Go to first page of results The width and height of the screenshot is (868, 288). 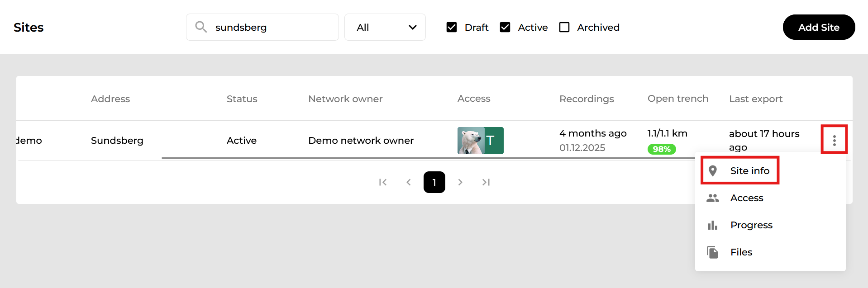click(x=383, y=182)
